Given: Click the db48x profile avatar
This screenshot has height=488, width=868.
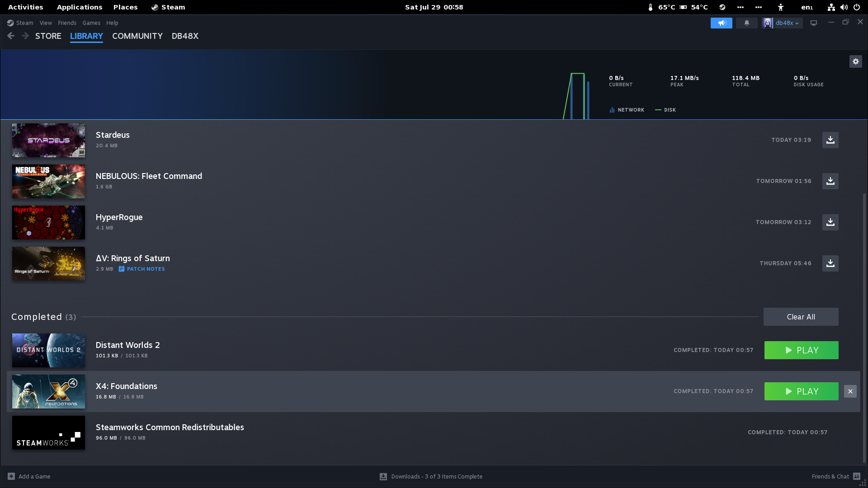Looking at the screenshot, I should coord(767,23).
